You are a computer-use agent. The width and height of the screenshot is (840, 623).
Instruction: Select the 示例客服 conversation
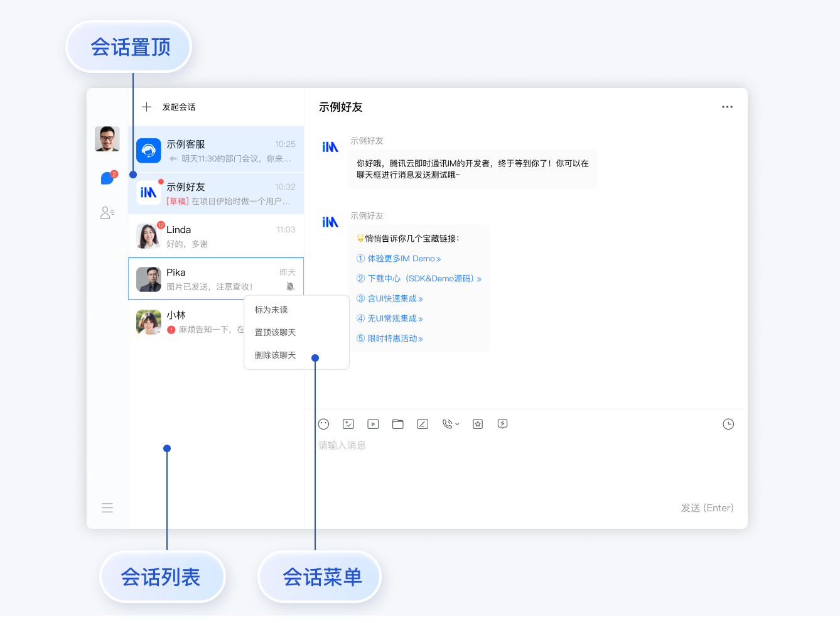click(x=216, y=150)
